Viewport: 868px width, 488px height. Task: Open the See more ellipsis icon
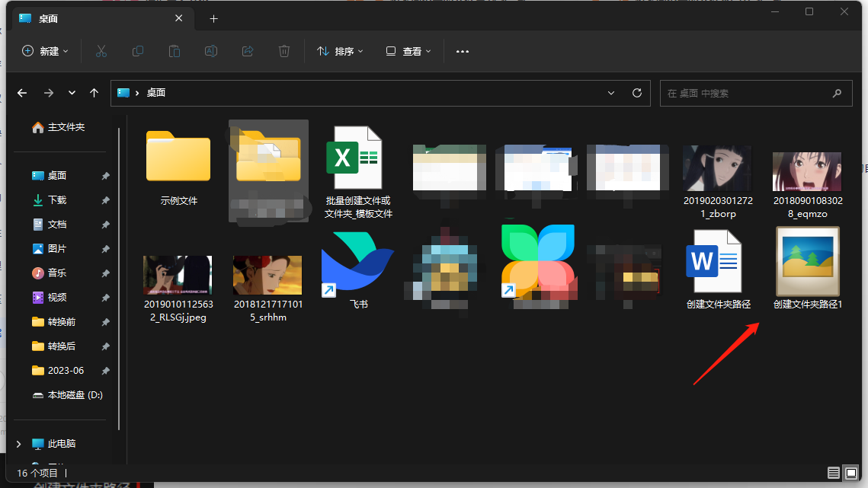(x=462, y=51)
